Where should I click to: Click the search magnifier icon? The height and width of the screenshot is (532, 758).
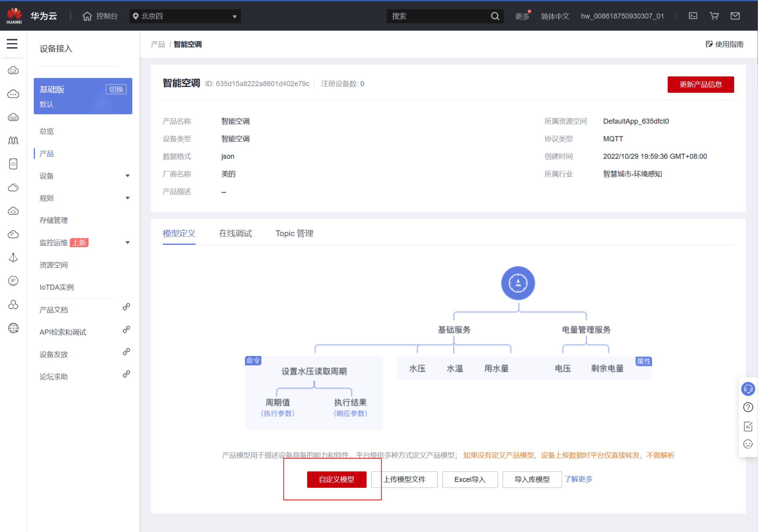coord(495,16)
